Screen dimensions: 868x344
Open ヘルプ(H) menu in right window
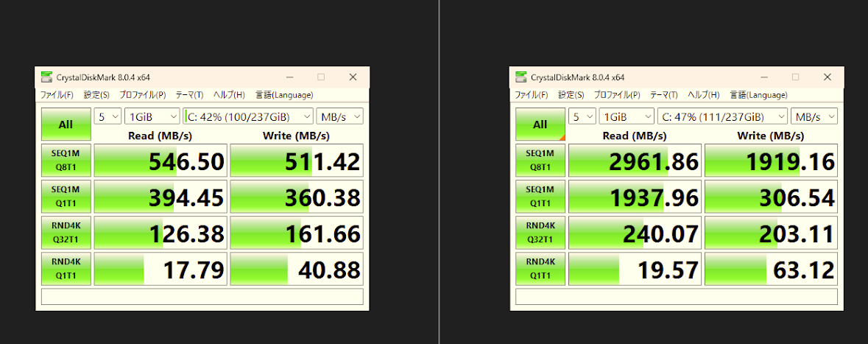click(x=704, y=95)
